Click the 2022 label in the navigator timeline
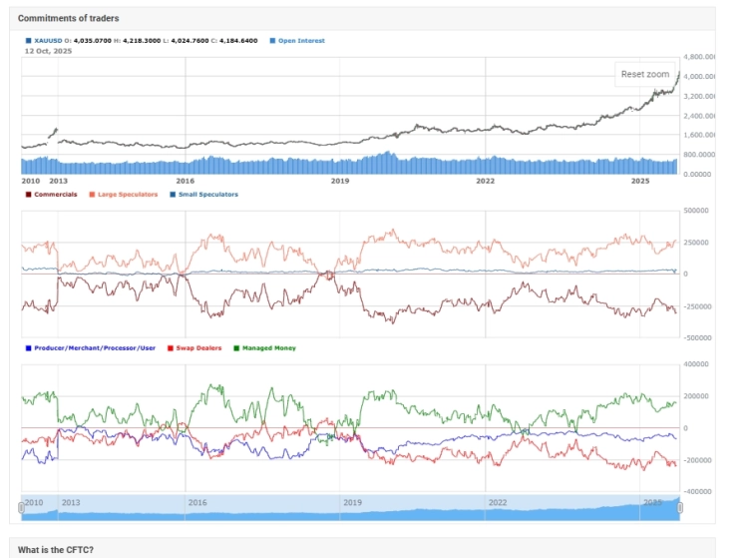Screen dimensions: 756x558 pyautogui.click(x=496, y=501)
